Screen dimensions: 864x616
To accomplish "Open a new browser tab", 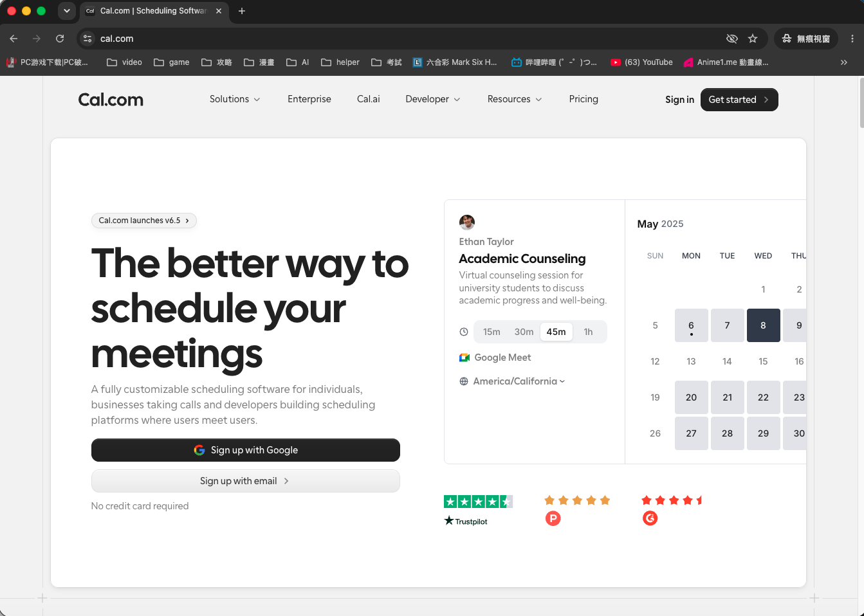I will click(242, 11).
